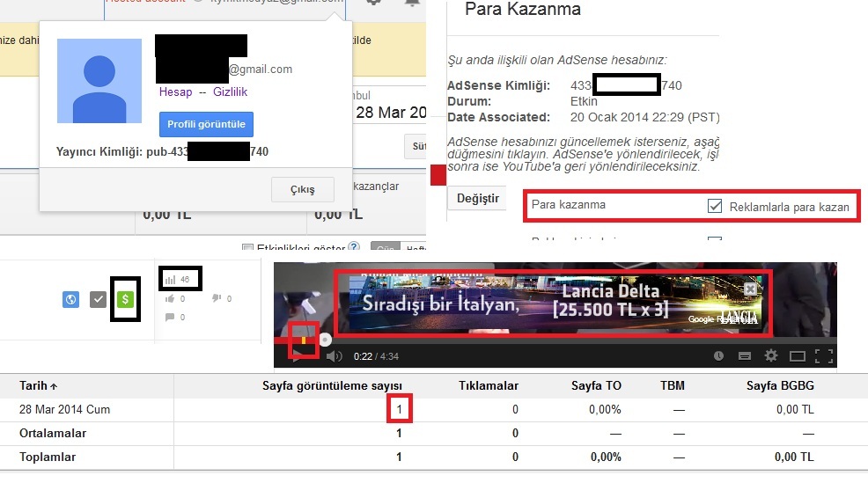The height and width of the screenshot is (483, 868).
Task: Click the thumbs down dislikes icon
Action: coord(217,298)
